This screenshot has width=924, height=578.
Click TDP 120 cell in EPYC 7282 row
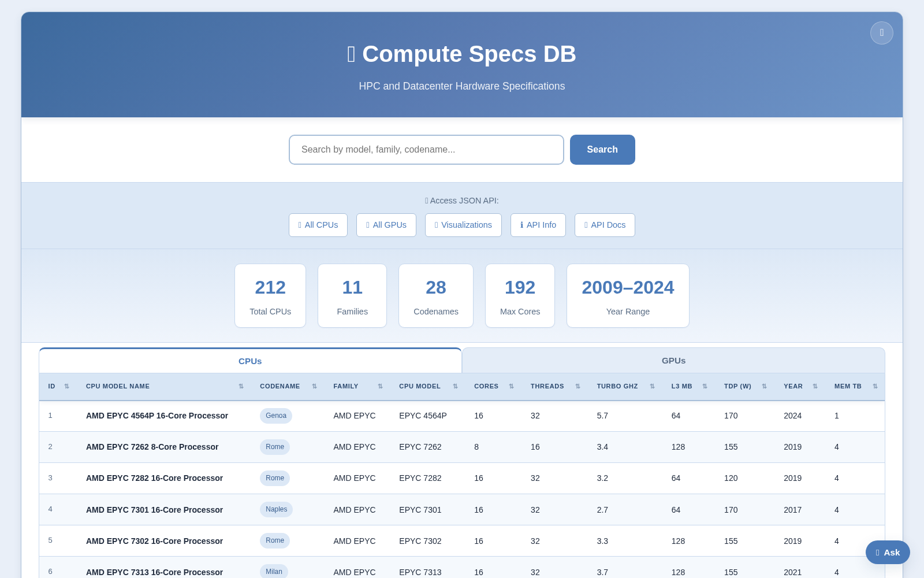point(731,478)
